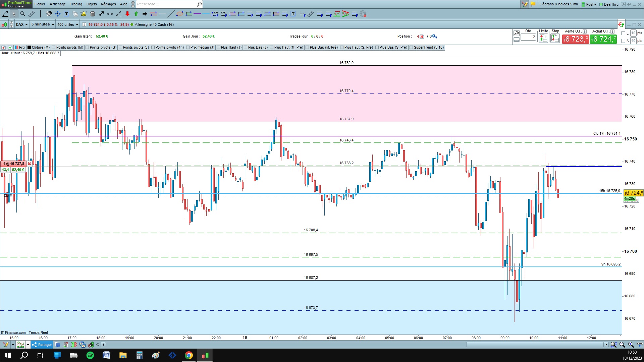This screenshot has height=362, width=644.
Task: Click the Qté quantity input field
Action: [528, 37]
